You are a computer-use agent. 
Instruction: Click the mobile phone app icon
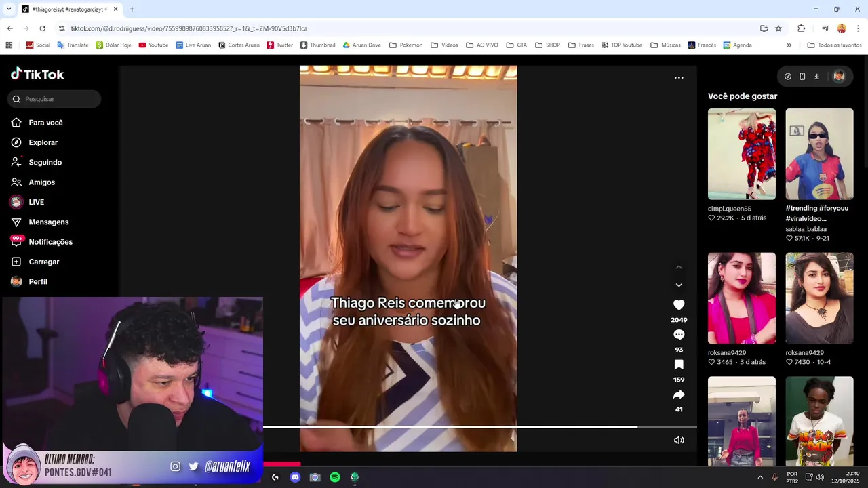[x=802, y=77]
